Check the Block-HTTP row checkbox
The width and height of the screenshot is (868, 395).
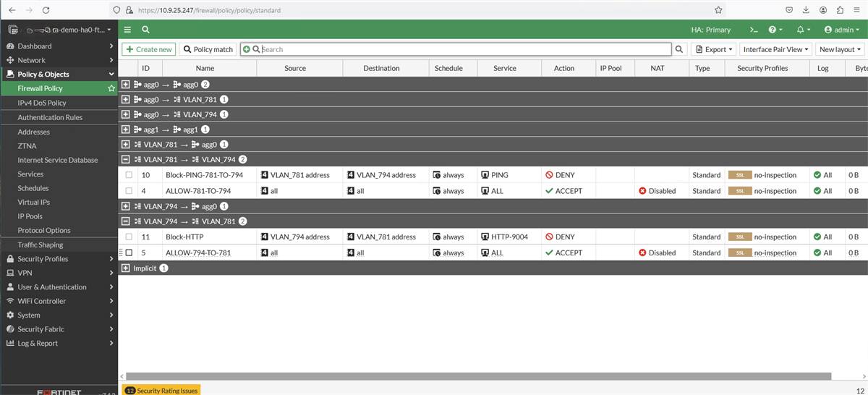click(x=129, y=237)
